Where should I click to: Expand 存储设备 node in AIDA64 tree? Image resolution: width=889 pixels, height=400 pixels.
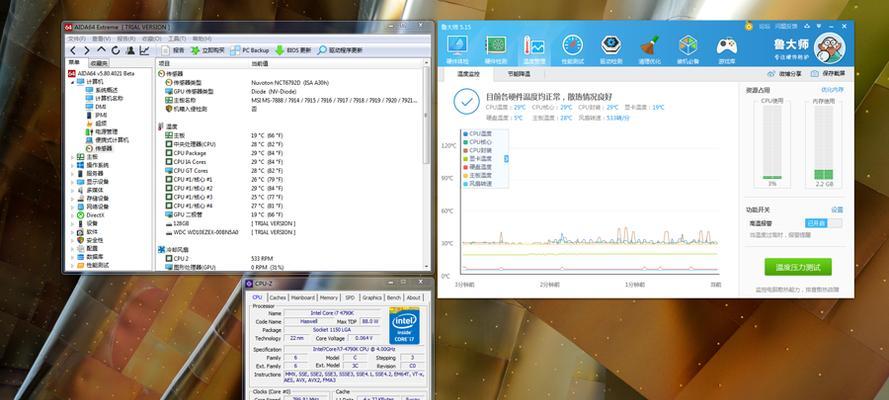73,198
